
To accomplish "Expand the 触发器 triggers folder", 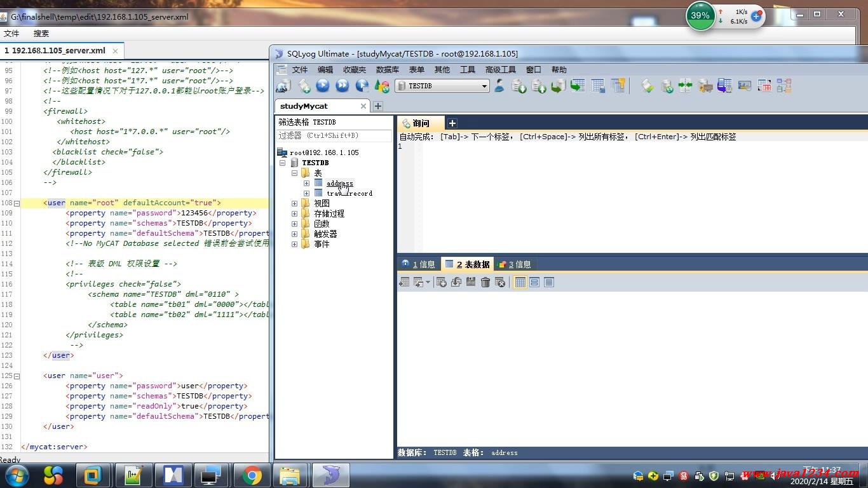I will (295, 234).
